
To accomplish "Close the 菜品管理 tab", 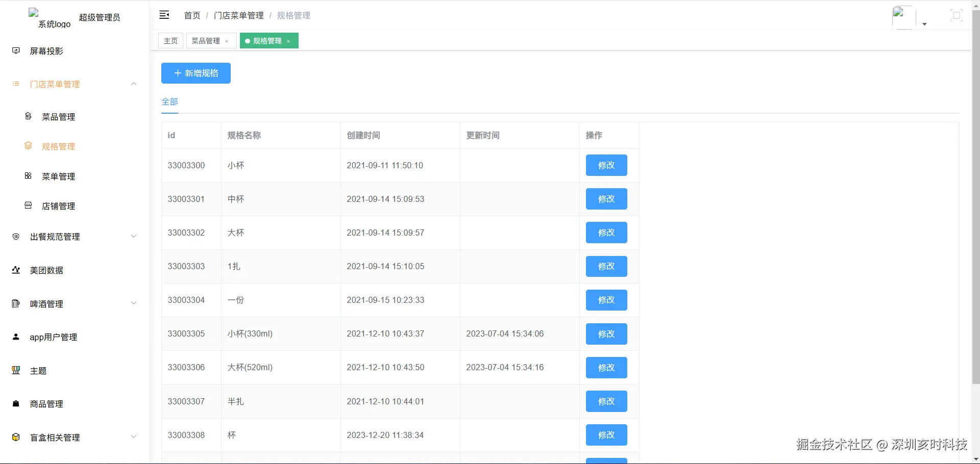I will [x=227, y=41].
